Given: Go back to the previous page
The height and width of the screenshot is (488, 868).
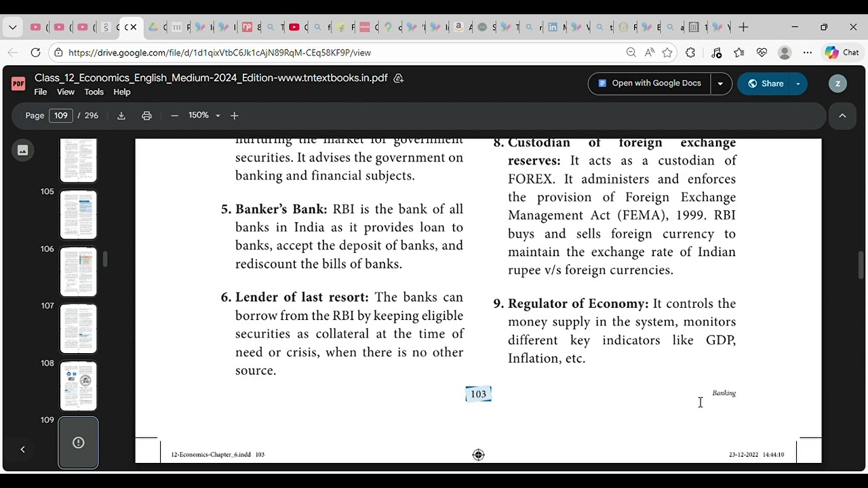Looking at the screenshot, I should [x=13, y=52].
